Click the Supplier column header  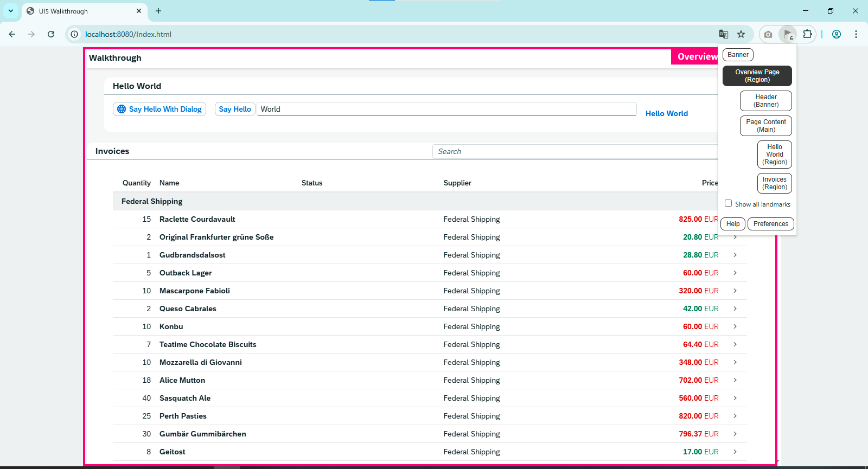point(457,183)
